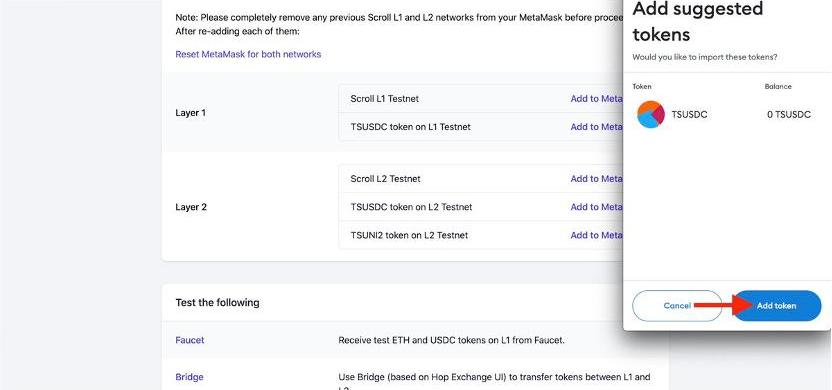
Task: Click the Layer 2 section label
Action: click(x=191, y=207)
